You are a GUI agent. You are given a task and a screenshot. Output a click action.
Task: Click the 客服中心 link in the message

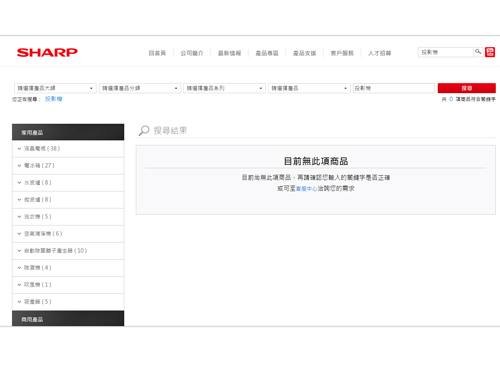[x=306, y=189]
